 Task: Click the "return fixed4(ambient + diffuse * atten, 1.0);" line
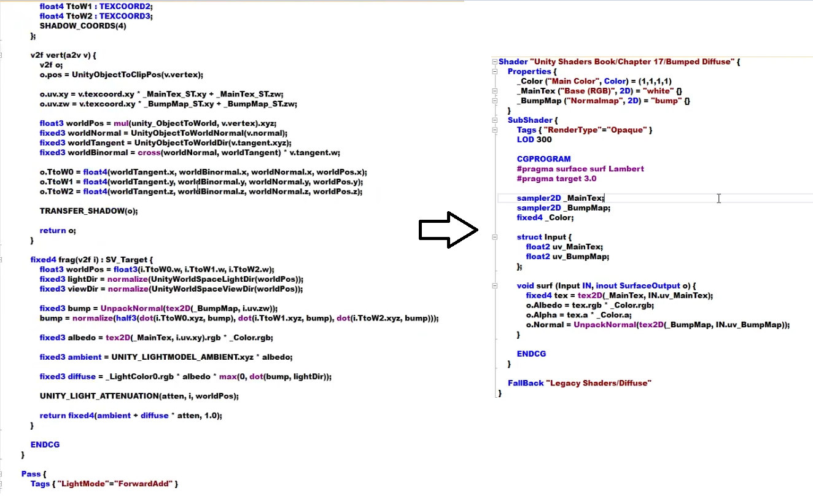131,416
